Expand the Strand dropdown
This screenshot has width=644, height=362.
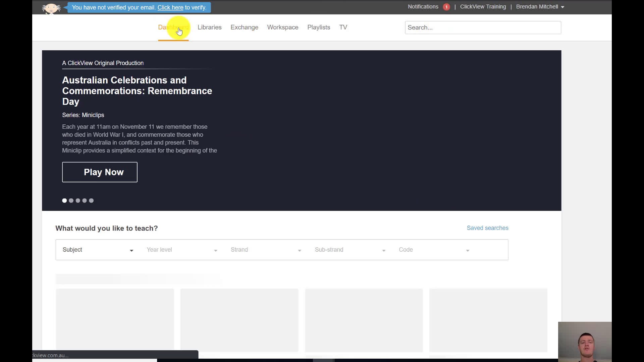(x=266, y=250)
